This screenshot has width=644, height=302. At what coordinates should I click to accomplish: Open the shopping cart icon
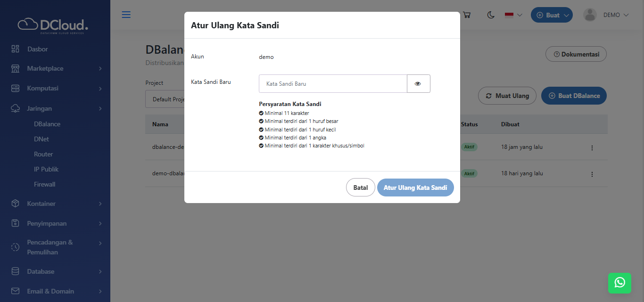tap(467, 15)
